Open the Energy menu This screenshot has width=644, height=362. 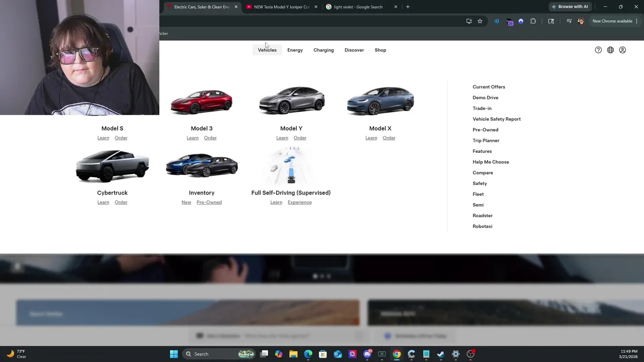point(295,50)
